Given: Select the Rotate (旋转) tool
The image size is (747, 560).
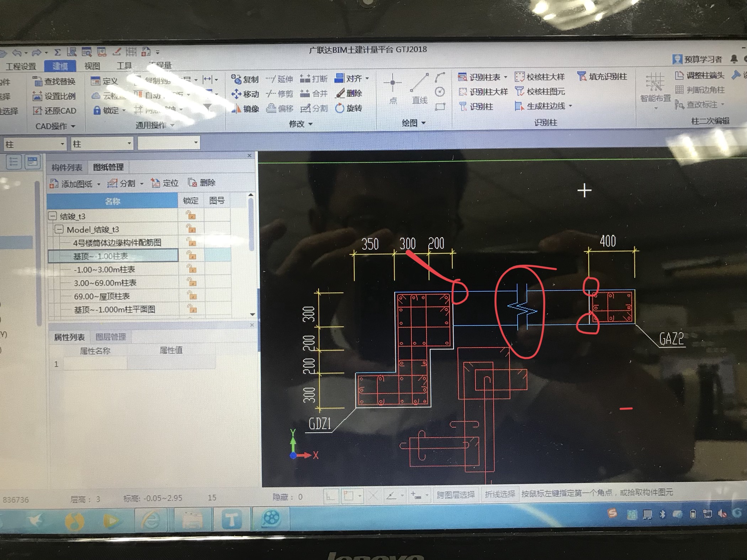Looking at the screenshot, I should (349, 108).
